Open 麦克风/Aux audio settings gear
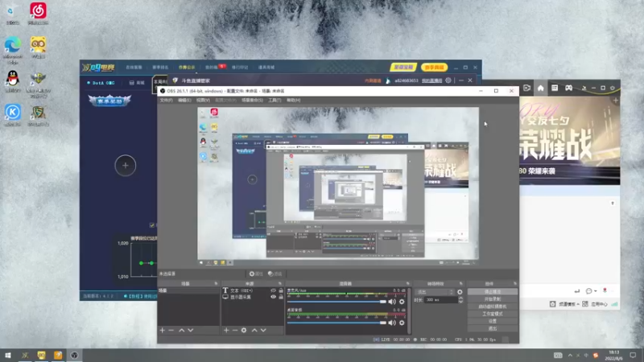This screenshot has height=362, width=644. tap(402, 302)
